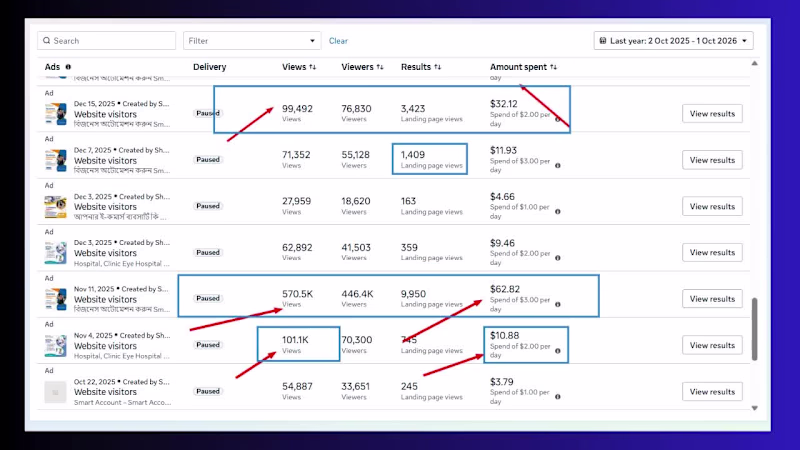Screen dimensions: 800x450
Task: Click info icon beside $62.82 spend
Action: [x=558, y=305]
